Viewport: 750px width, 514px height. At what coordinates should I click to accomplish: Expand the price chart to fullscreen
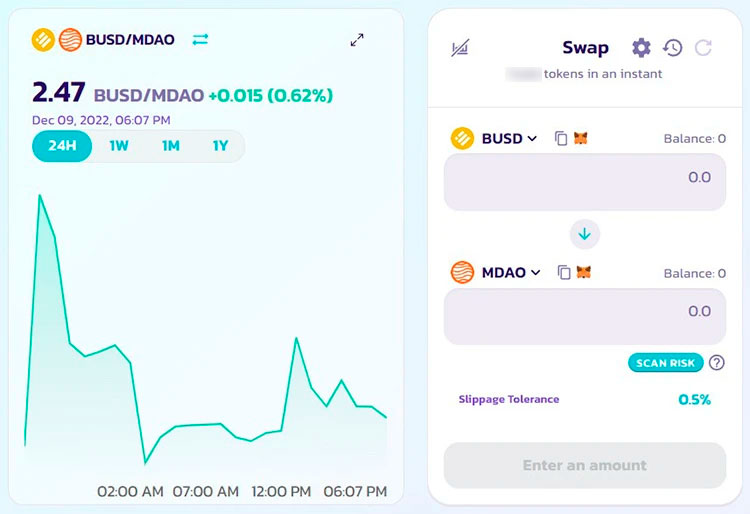357,40
